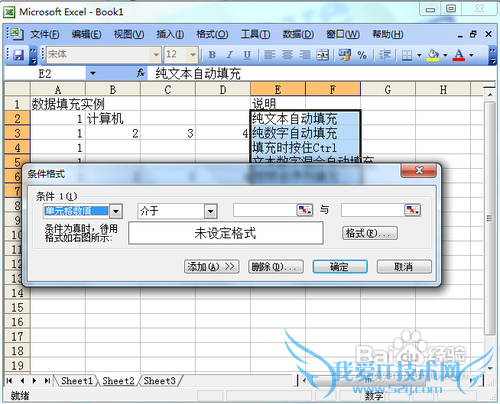Go to last sheet tab arrow

tap(47, 381)
